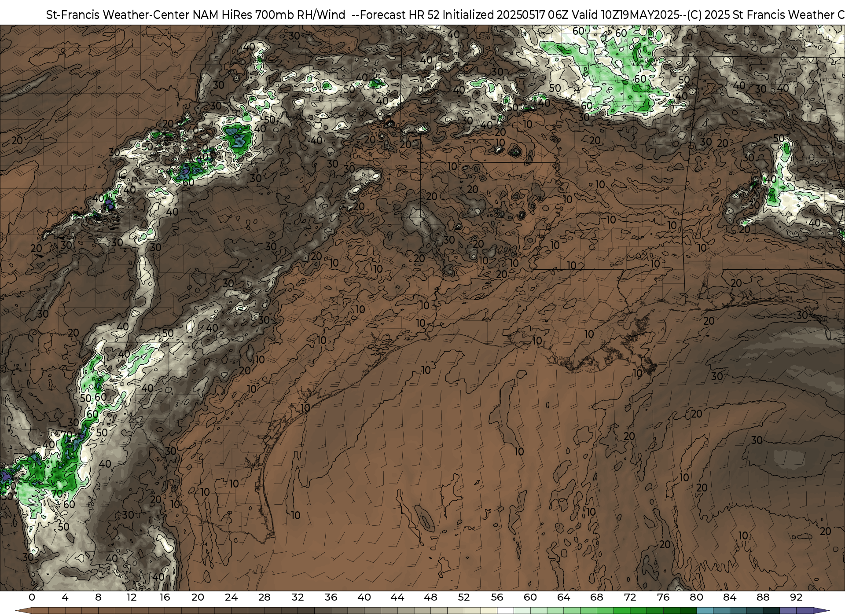Screen dimensions: 845x616
Task: Click the color bar tick label '64'
Action: pyautogui.click(x=563, y=597)
